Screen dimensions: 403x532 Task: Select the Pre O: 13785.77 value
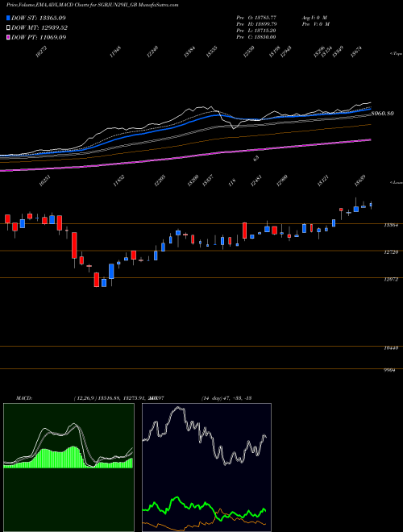tap(256, 18)
